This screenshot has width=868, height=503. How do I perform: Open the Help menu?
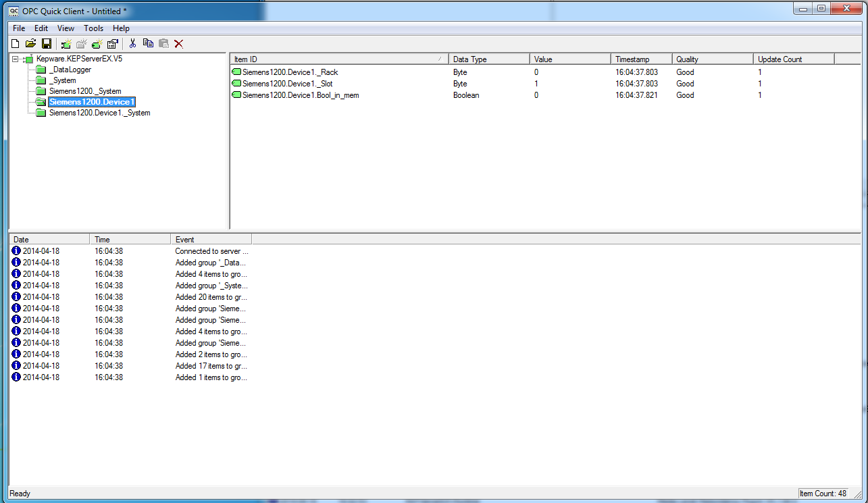click(x=122, y=28)
